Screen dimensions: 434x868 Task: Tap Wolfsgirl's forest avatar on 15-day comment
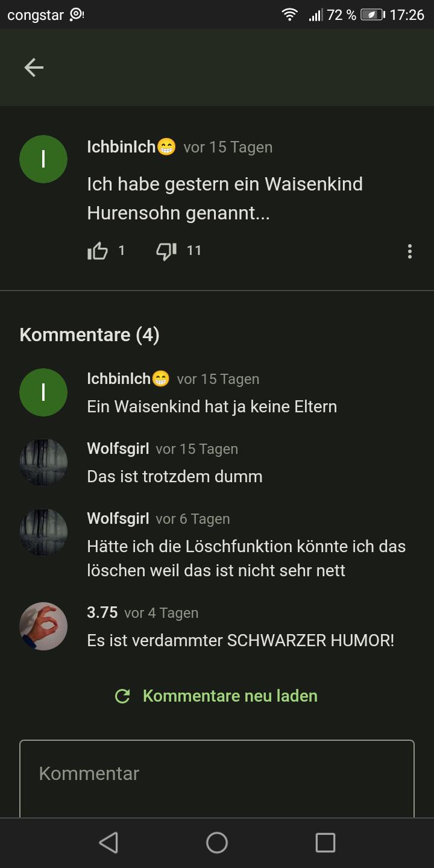click(x=43, y=462)
